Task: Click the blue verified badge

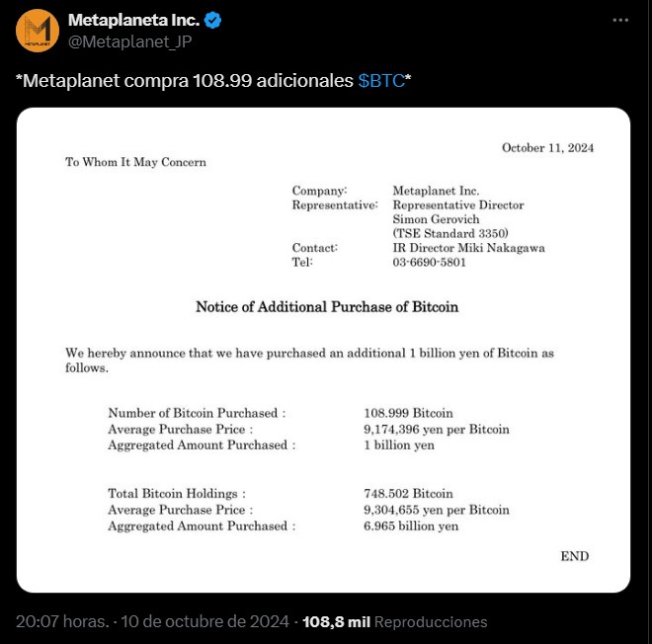Action: [212, 21]
